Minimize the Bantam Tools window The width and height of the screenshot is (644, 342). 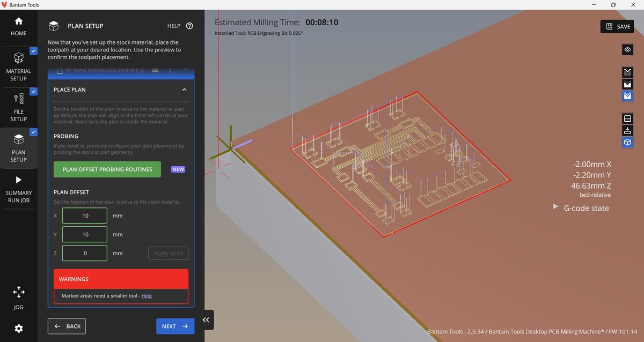click(594, 4)
